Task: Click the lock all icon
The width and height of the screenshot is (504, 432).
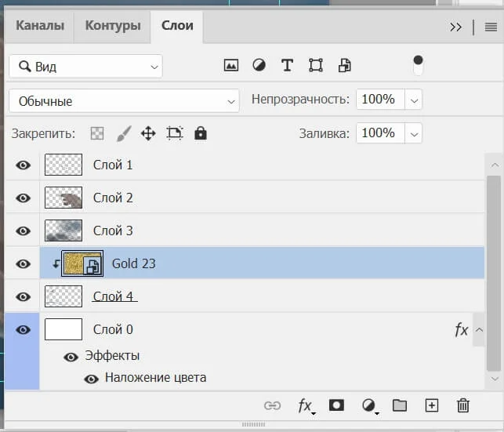Action: [201, 133]
